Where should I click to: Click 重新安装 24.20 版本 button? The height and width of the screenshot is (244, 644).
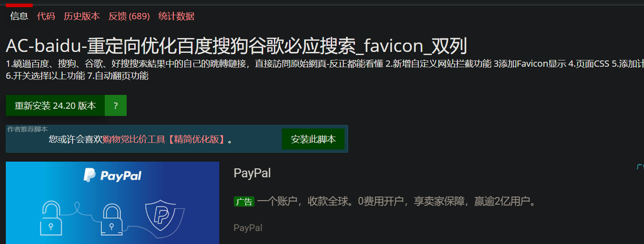pos(55,106)
